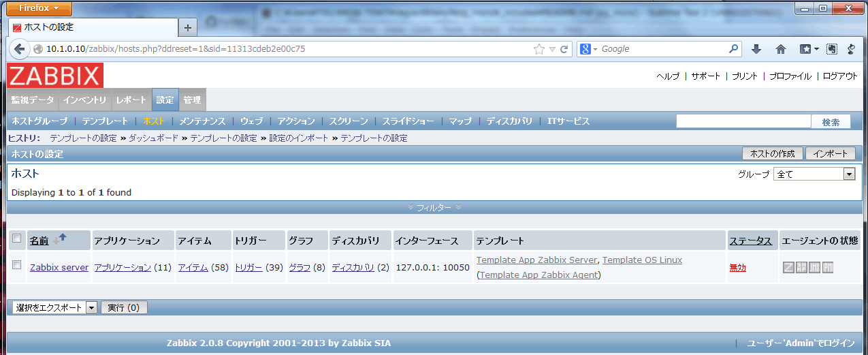The width and height of the screenshot is (868, 355).
Task: Open the ディスカバリ (2) row link
Action: point(353,268)
